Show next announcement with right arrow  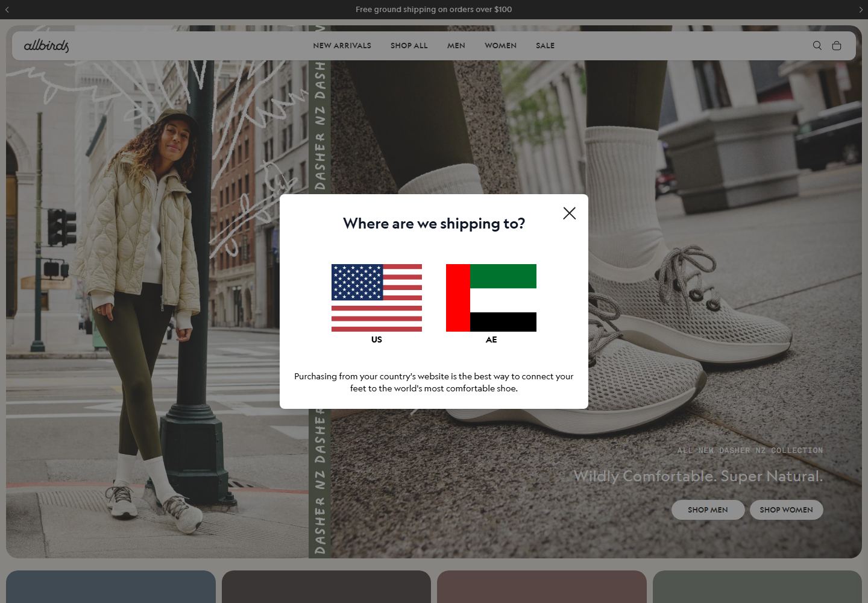coord(861,10)
